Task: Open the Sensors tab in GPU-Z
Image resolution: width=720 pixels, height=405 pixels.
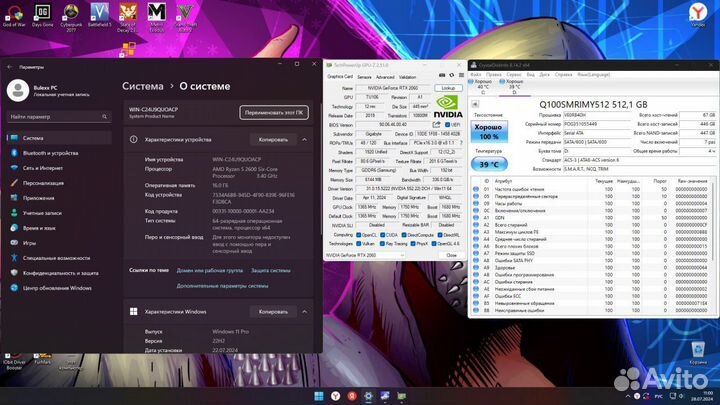Action: pos(364,77)
